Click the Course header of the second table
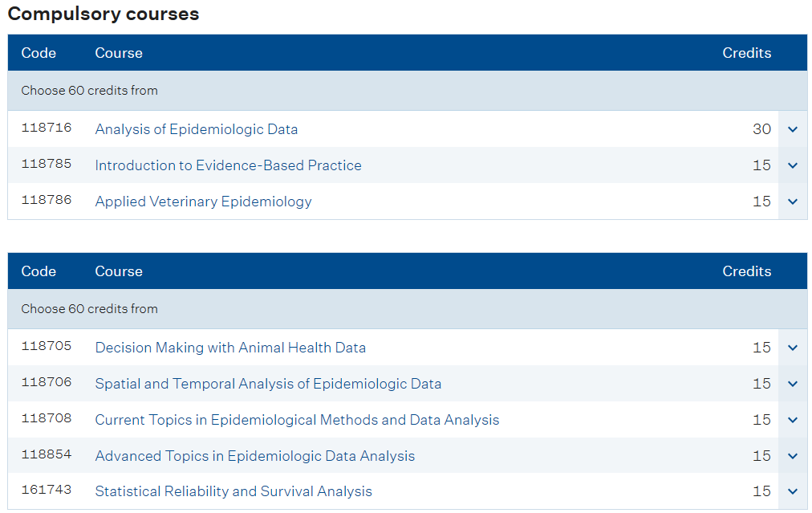812x513 pixels. [x=119, y=271]
